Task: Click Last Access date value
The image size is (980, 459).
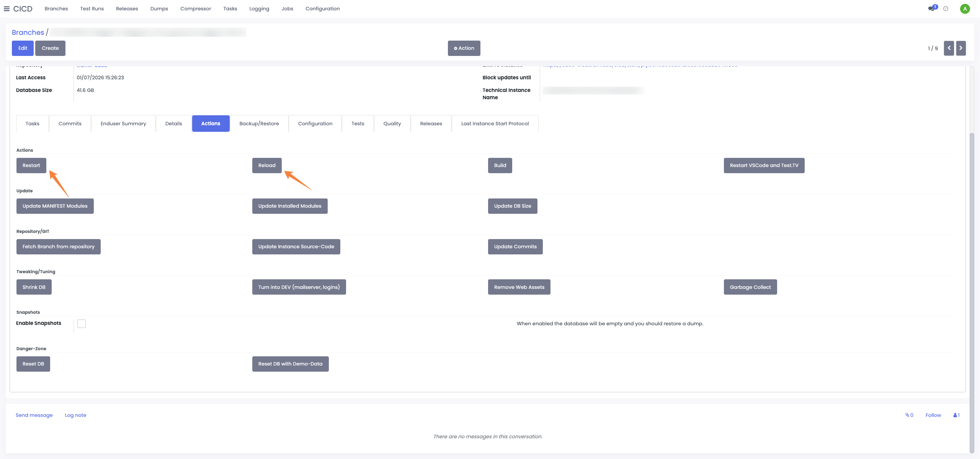Action: [100, 77]
